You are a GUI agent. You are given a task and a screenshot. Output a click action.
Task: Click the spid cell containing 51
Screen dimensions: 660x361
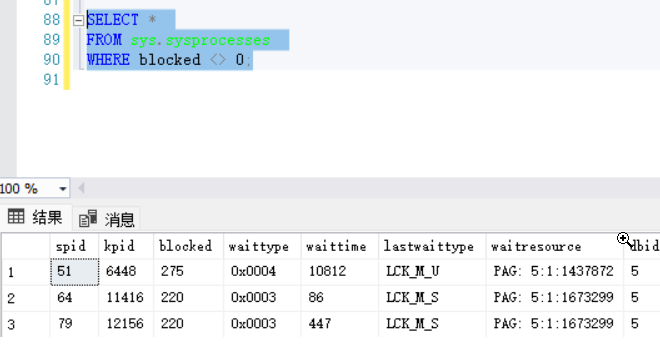[x=75, y=272]
